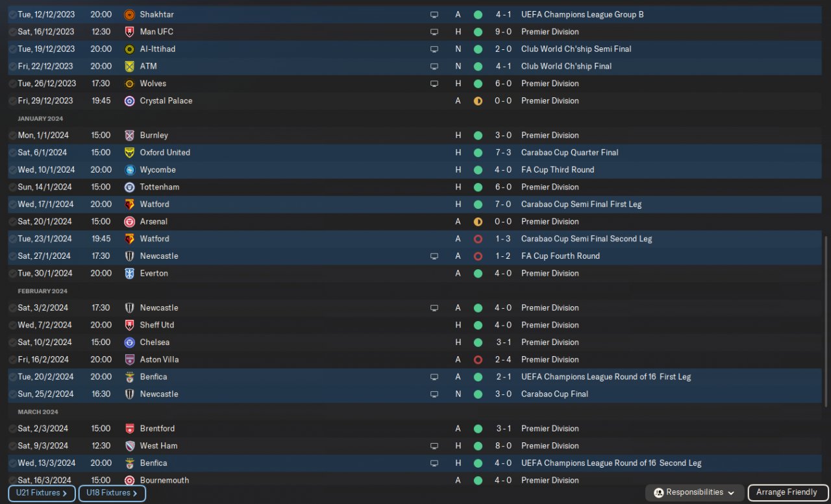This screenshot has height=504, width=831.
Task: Click the TV icon on the Club World Ch'ship Final row
Action: coord(434,66)
